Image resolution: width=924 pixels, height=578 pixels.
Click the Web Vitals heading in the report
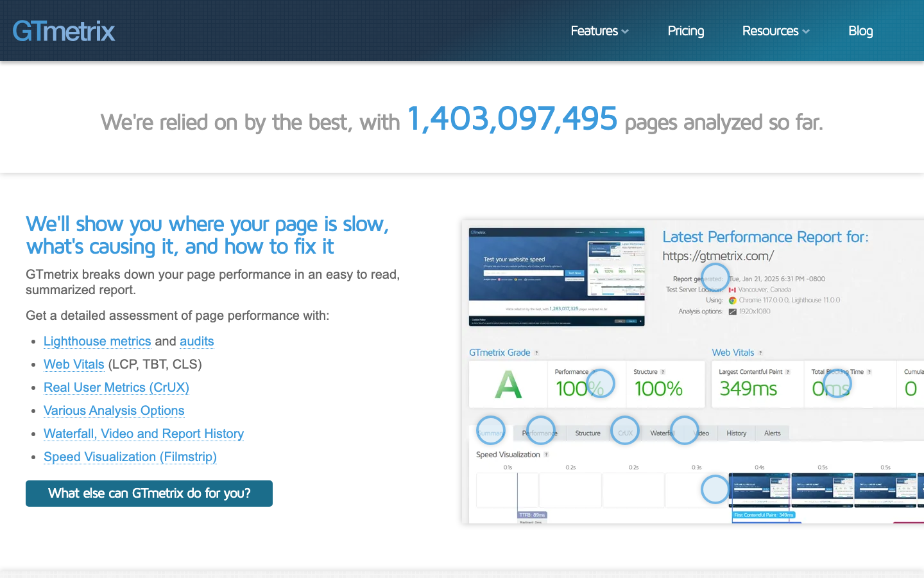[x=733, y=353]
